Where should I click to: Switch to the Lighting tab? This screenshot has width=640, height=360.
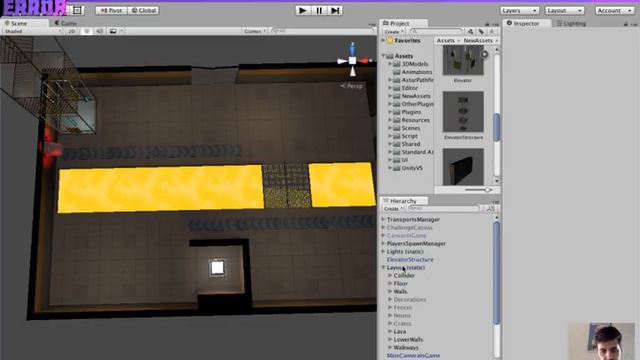click(x=571, y=23)
